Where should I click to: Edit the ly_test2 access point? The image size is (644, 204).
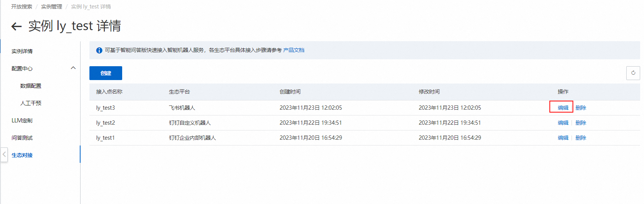(x=563, y=123)
